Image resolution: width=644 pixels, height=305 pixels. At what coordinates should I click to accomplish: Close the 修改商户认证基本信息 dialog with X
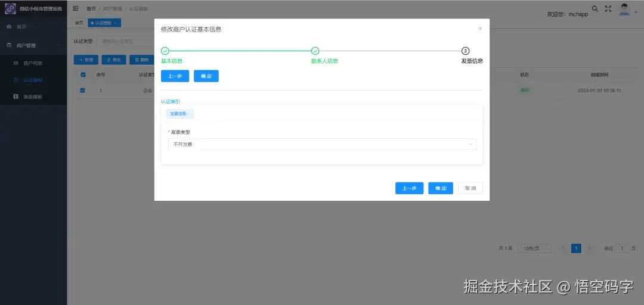480,29
